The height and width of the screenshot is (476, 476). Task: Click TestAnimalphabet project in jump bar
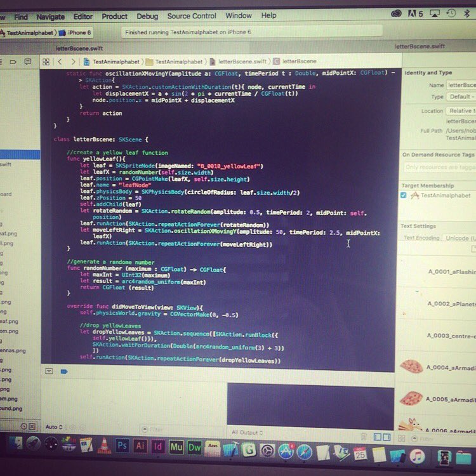[x=112, y=62]
